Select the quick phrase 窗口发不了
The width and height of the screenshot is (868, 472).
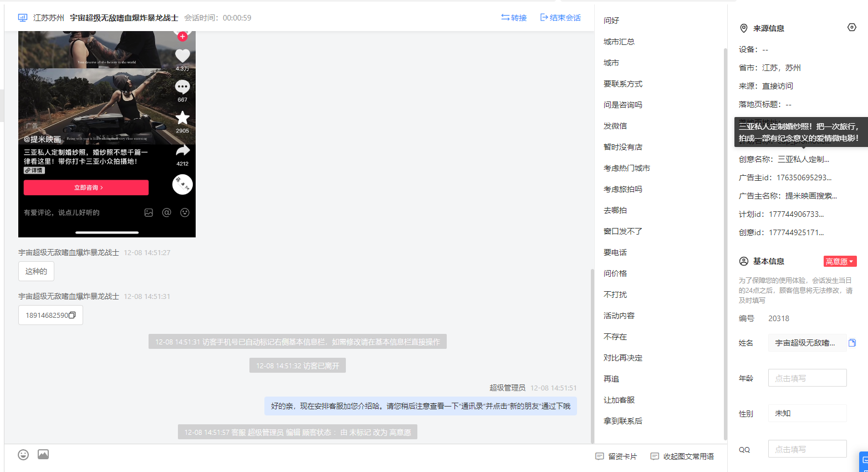623,231
